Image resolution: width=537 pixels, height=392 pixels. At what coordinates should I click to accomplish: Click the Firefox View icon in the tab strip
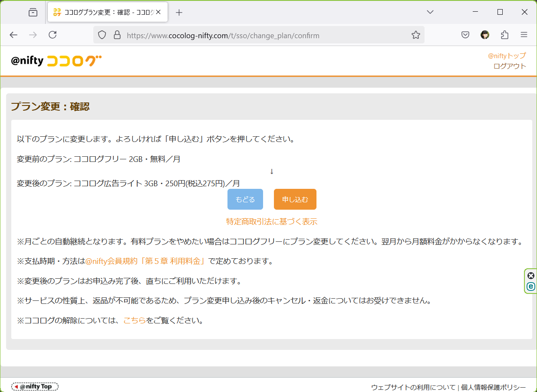point(33,13)
